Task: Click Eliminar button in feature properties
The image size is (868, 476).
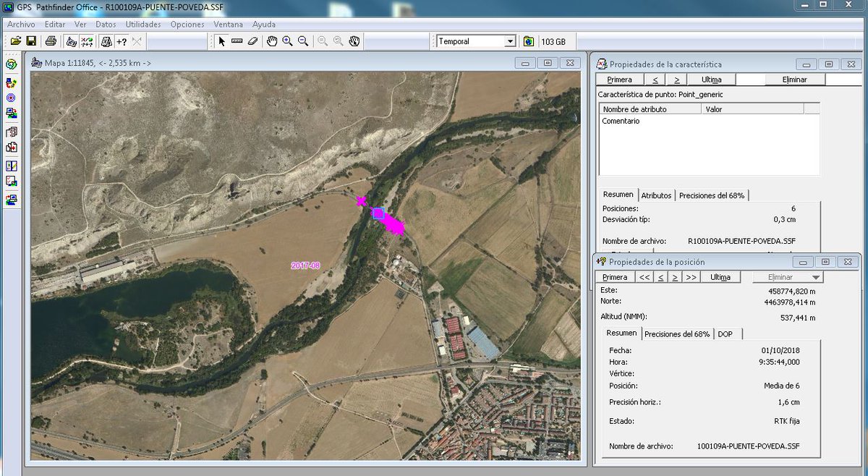Action: pyautogui.click(x=794, y=80)
